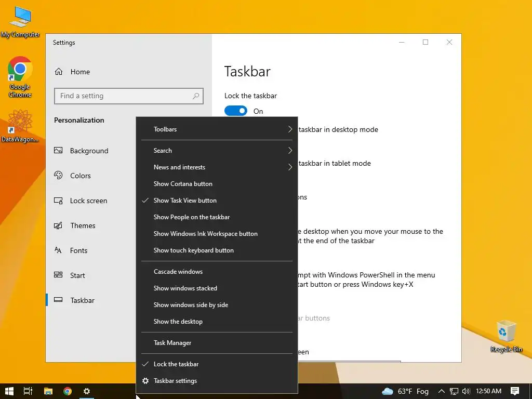The image size is (532, 399).
Task: Open weather widget showing 63°F Fog
Action: [x=405, y=391]
